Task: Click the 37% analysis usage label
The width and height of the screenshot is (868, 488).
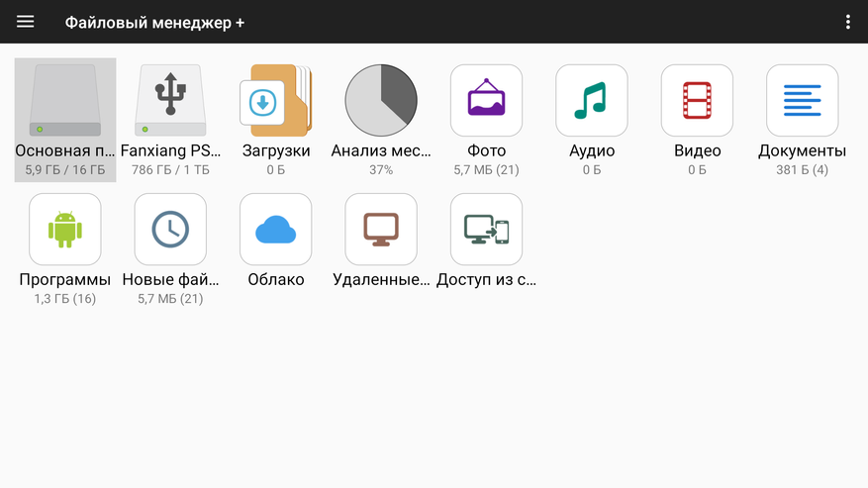Action: 381,170
